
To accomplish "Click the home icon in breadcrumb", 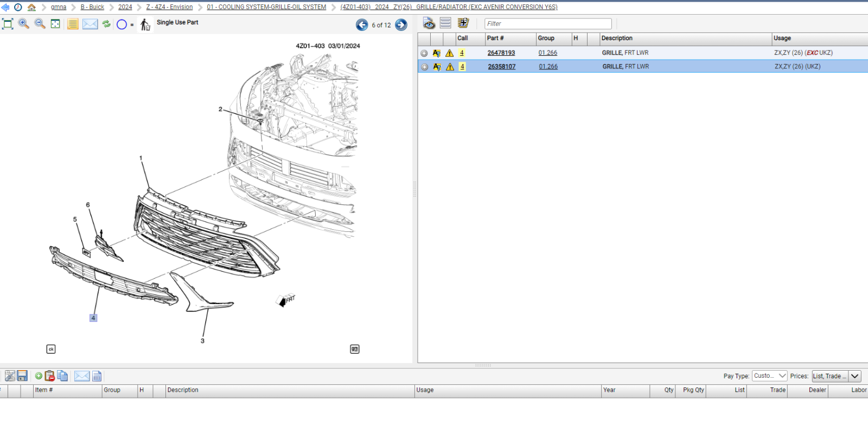I will click(x=31, y=7).
